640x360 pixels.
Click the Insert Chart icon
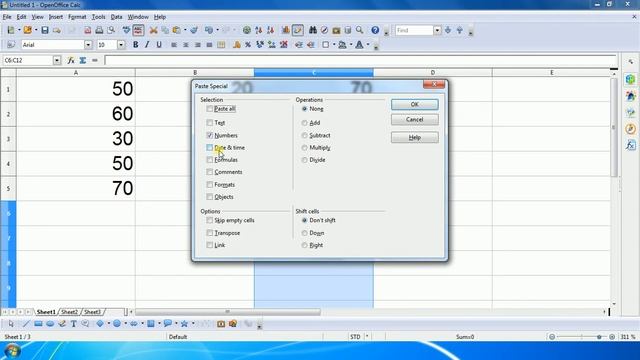[286, 30]
